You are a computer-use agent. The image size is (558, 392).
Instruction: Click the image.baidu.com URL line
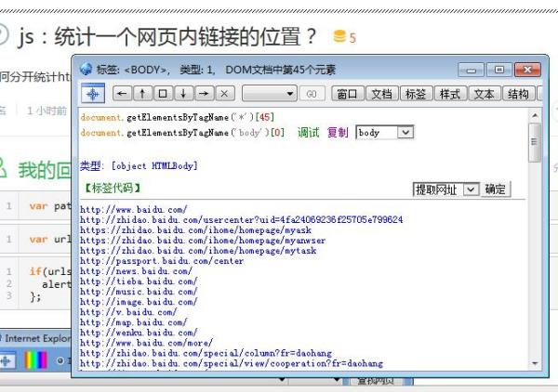click(x=139, y=302)
